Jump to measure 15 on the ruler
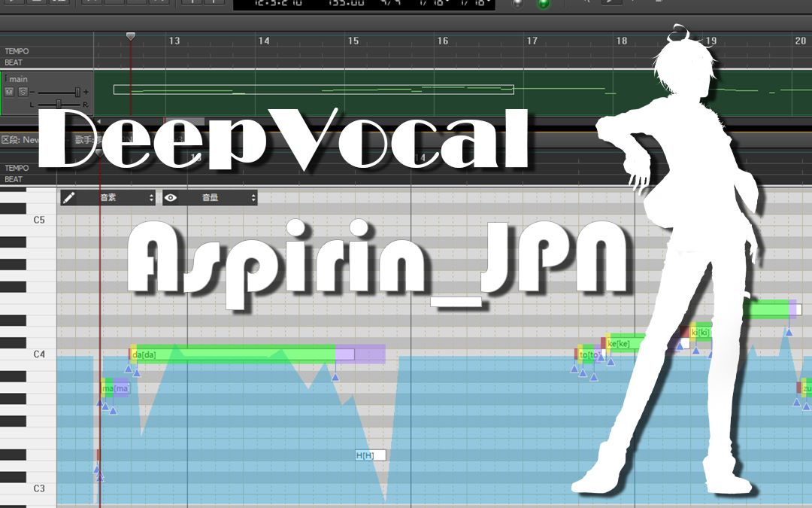Image resolution: width=812 pixels, height=508 pixels. pos(353,41)
